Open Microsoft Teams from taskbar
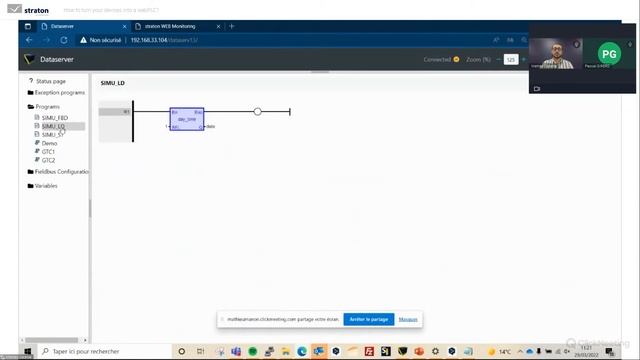The width and height of the screenshot is (640, 360). (236, 351)
